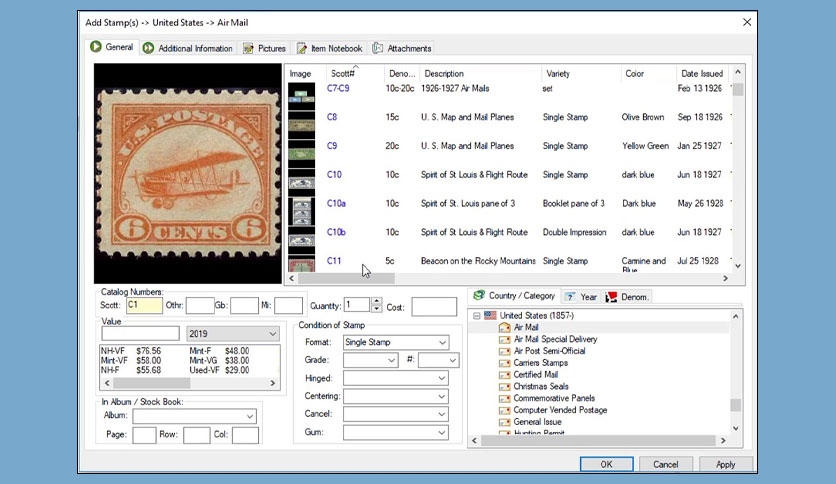
Task: Click the C10a booklet pane thumbnail
Action: [301, 211]
